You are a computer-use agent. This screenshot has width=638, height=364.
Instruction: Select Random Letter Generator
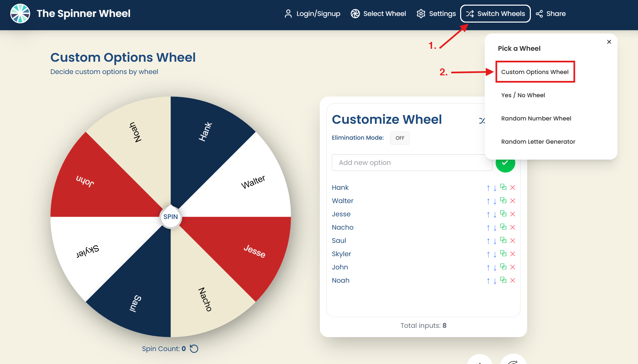538,141
